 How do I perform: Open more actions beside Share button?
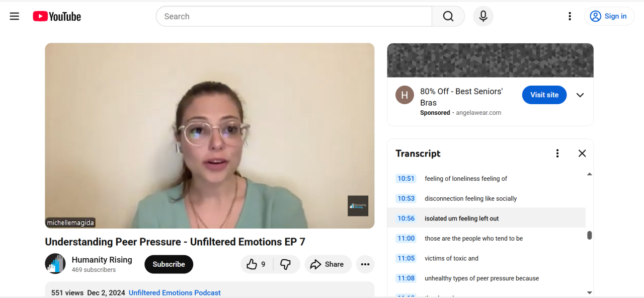[x=365, y=264]
